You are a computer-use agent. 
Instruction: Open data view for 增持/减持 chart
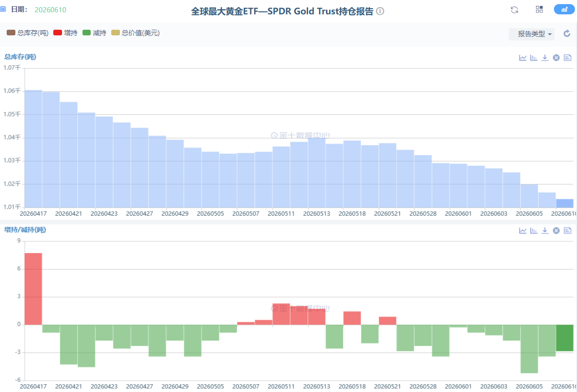[x=567, y=231]
